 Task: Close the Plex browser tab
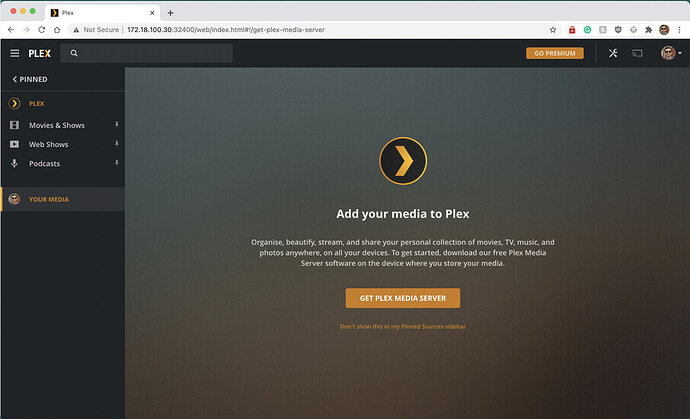point(152,13)
